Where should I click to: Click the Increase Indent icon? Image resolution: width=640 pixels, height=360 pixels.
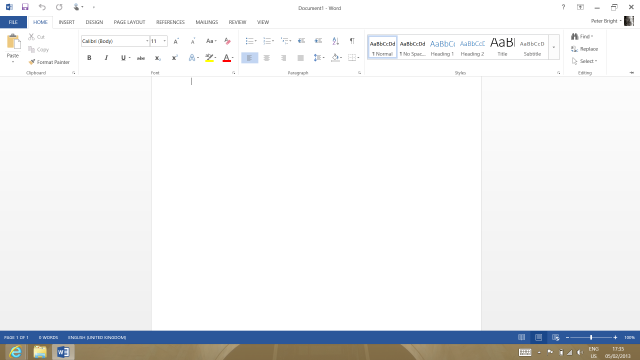(x=318, y=41)
